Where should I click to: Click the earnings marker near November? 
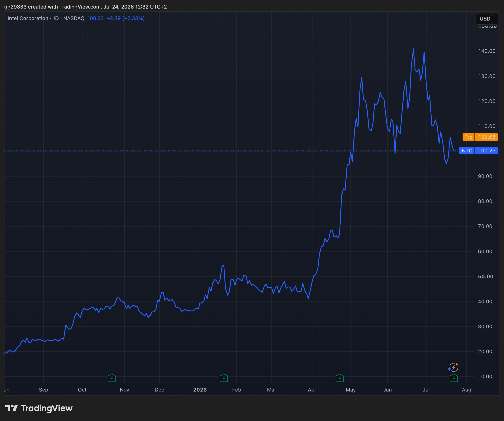tap(112, 378)
